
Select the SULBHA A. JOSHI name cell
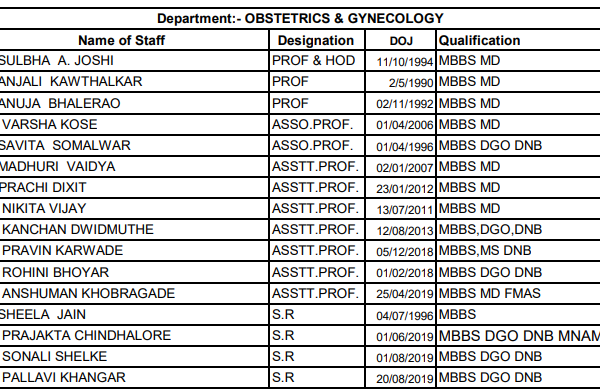point(57,60)
